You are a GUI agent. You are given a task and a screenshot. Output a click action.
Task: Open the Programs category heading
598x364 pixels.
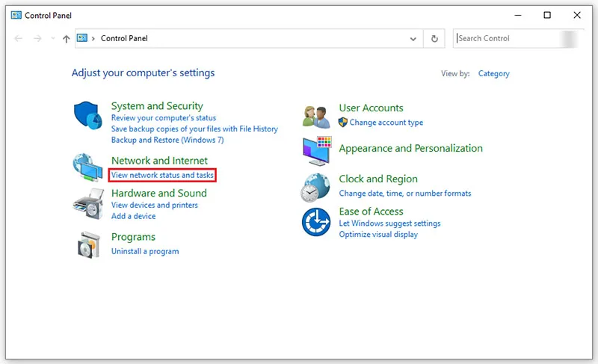click(133, 237)
